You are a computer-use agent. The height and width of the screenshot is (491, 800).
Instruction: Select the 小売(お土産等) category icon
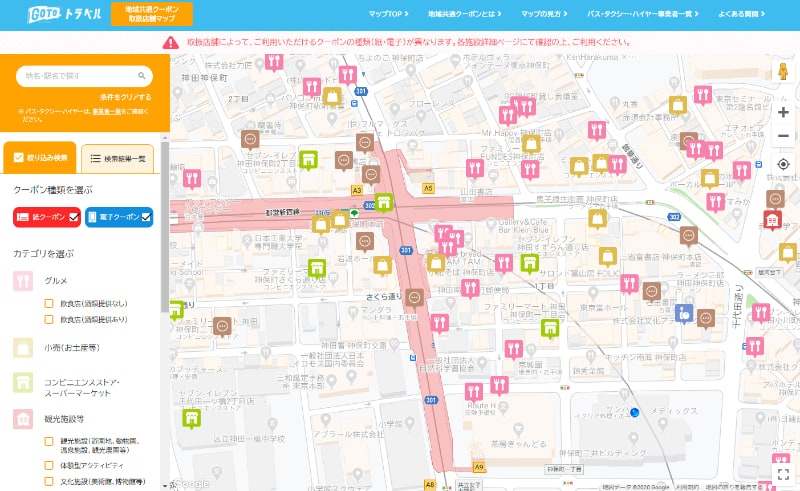point(23,348)
